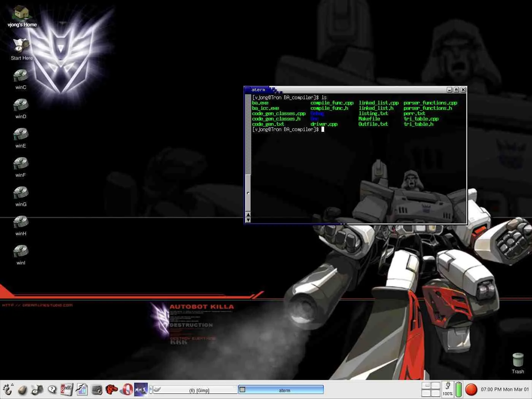The height and width of the screenshot is (399, 532).
Task: Click the terminal prompt cursor
Action: tap(323, 129)
